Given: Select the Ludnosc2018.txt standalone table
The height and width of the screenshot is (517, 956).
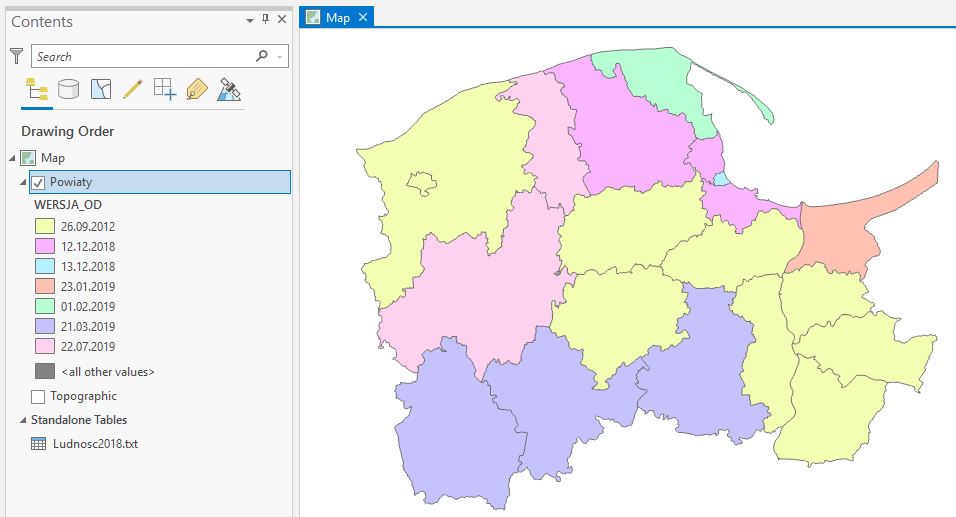Looking at the screenshot, I should pyautogui.click(x=94, y=444).
